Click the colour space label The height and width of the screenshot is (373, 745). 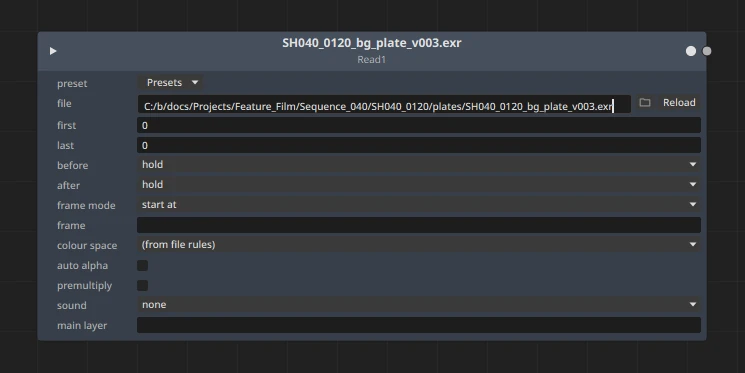coord(87,246)
